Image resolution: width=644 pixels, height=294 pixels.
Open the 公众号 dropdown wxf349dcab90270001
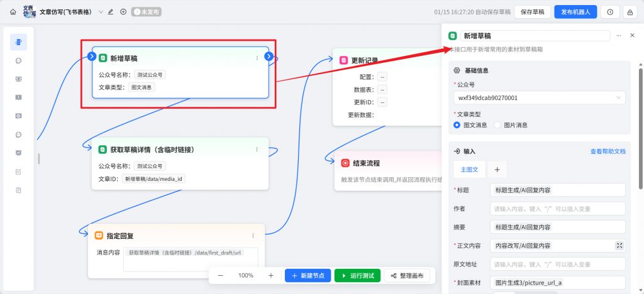tap(539, 97)
